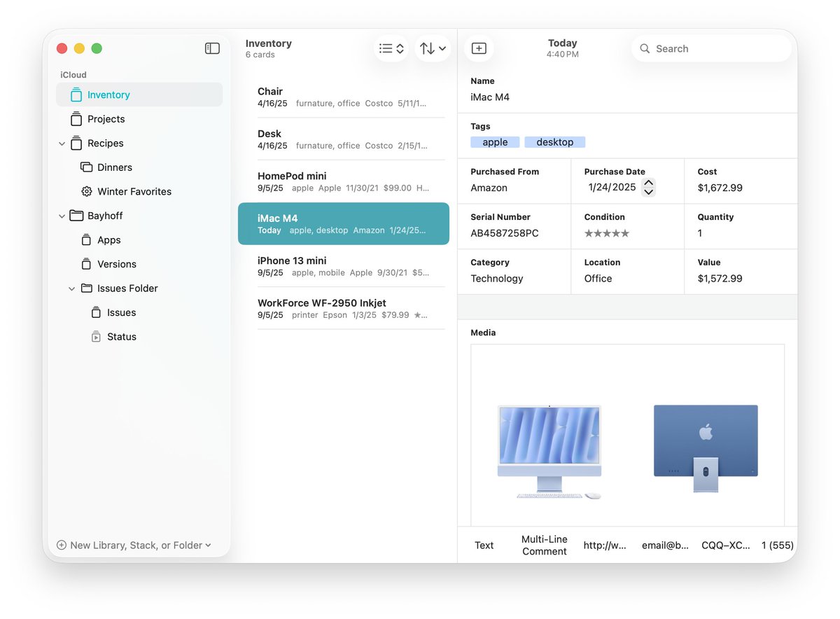The width and height of the screenshot is (840, 619).
Task: Click the Name field value iMac M4
Action: pyautogui.click(x=490, y=97)
